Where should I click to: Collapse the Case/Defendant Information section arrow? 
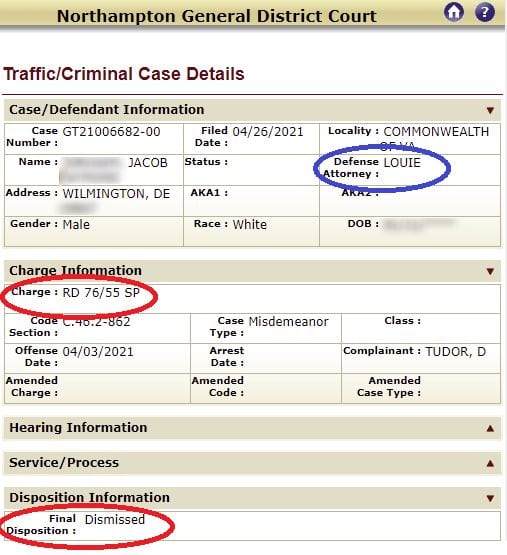(x=490, y=110)
